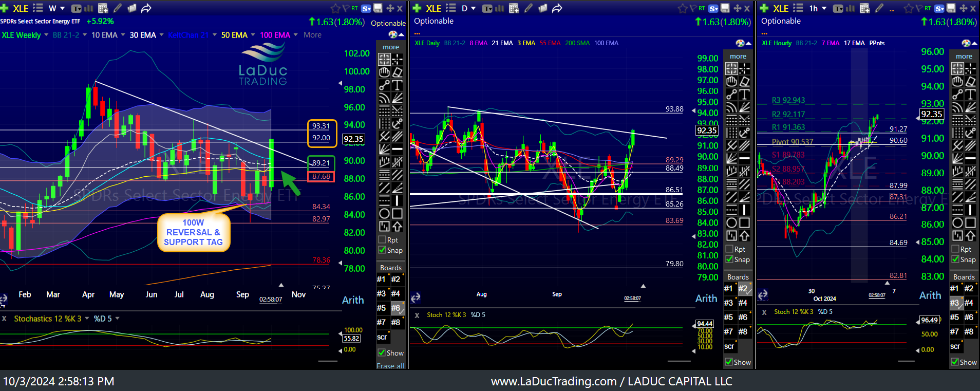Click the Arith scale button in the weekly chart
980x391 pixels.
353,300
